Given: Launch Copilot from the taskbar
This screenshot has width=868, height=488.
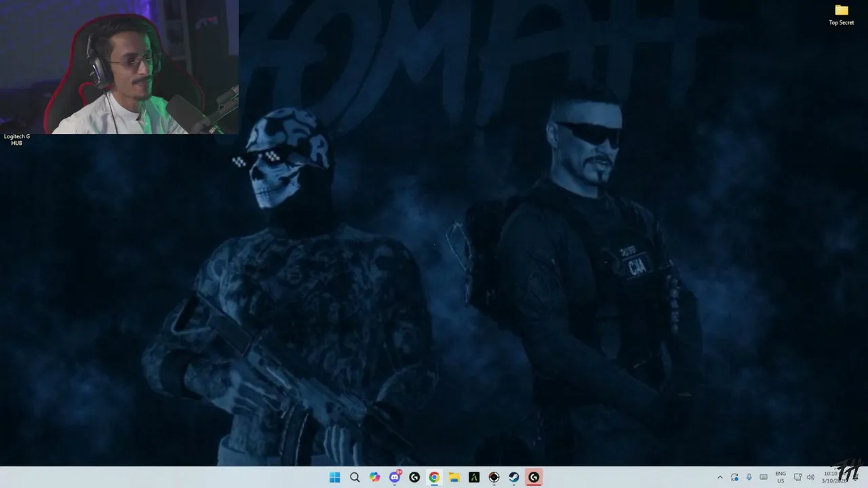Looking at the screenshot, I should pos(374,477).
